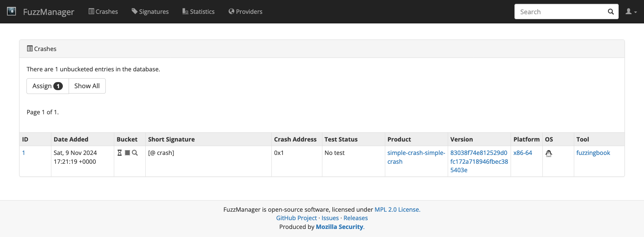Navigate to Providers in the navbar
Image resolution: width=644 pixels, height=237 pixels.
pyautogui.click(x=245, y=12)
